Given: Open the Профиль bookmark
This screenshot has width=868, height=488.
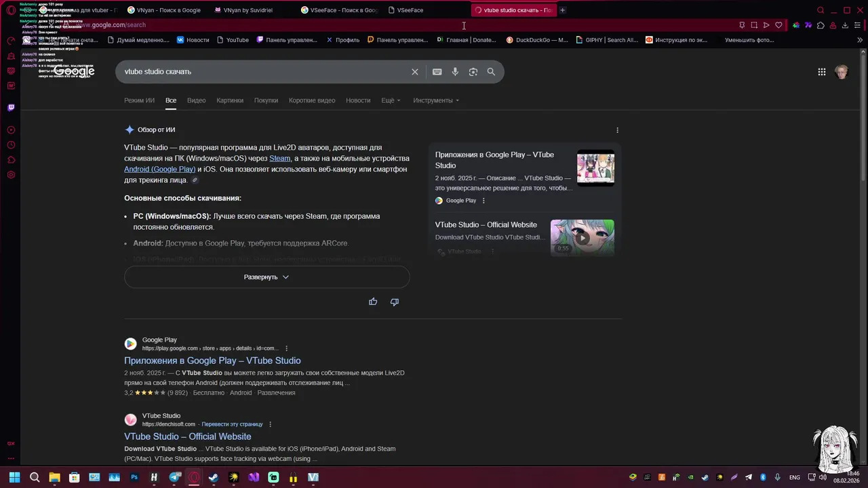Looking at the screenshot, I should click(x=342, y=40).
